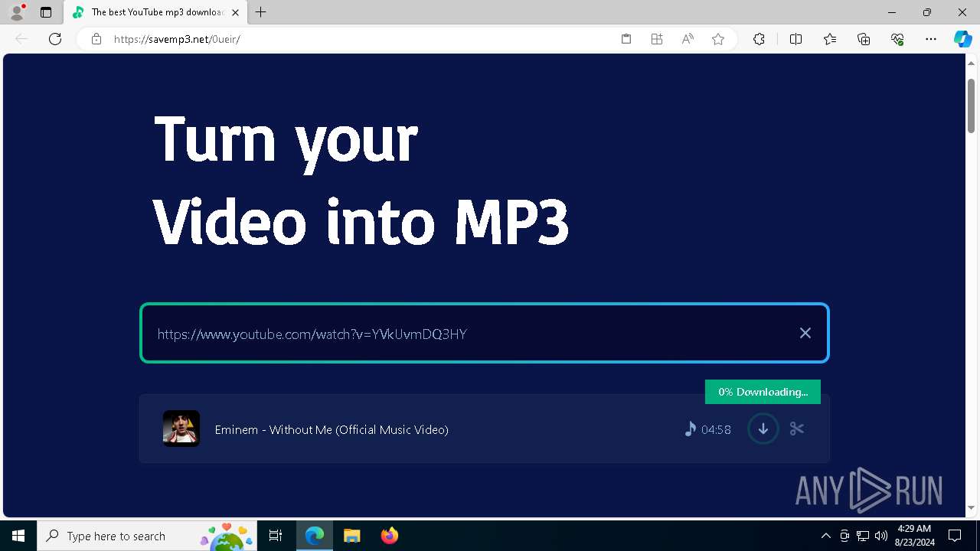Open the tab actions menu

coord(46,12)
